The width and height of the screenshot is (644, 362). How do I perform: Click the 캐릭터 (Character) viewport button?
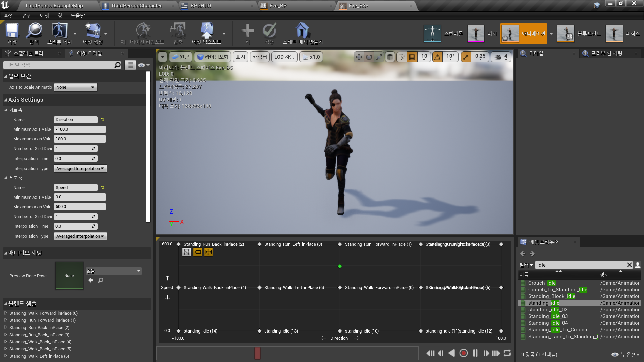260,57
